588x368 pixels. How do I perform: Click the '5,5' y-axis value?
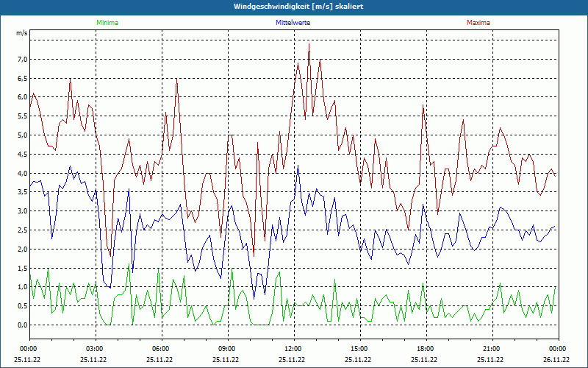(23, 116)
